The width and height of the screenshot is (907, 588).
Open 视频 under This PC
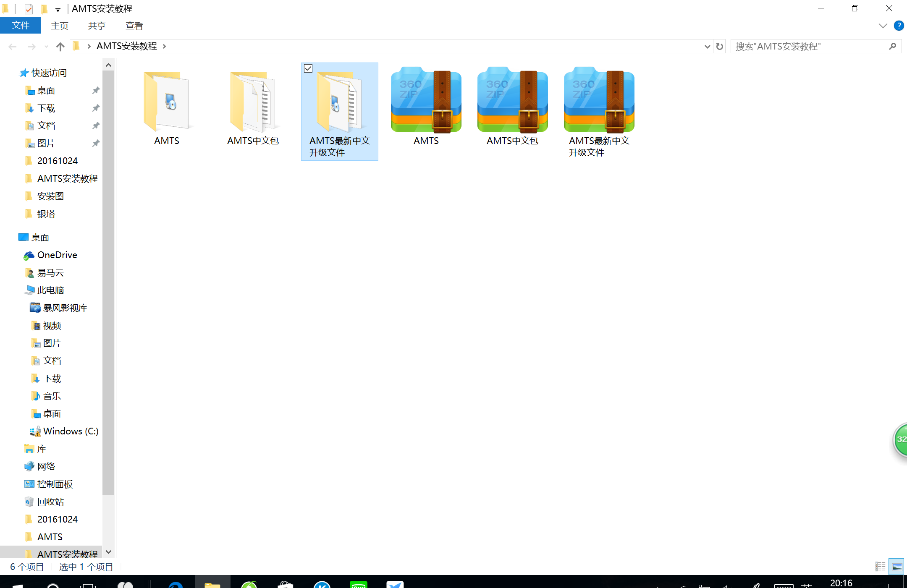click(x=47, y=326)
